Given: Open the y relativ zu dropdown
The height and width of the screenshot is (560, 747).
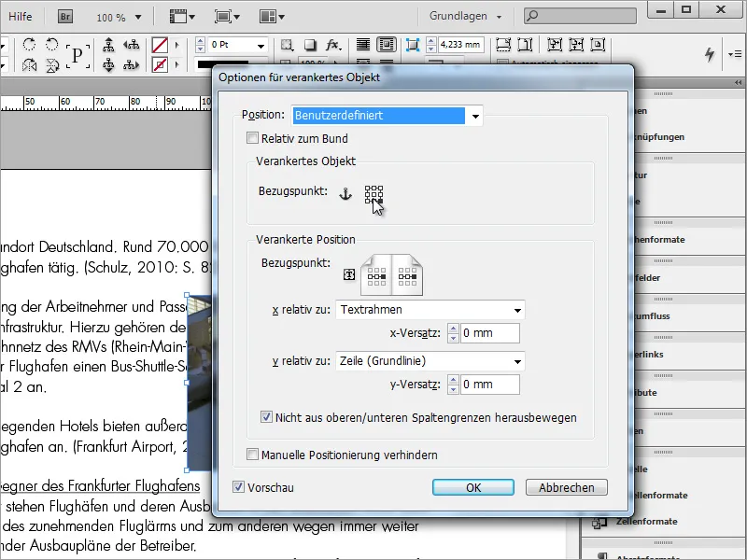Looking at the screenshot, I should pyautogui.click(x=430, y=361).
